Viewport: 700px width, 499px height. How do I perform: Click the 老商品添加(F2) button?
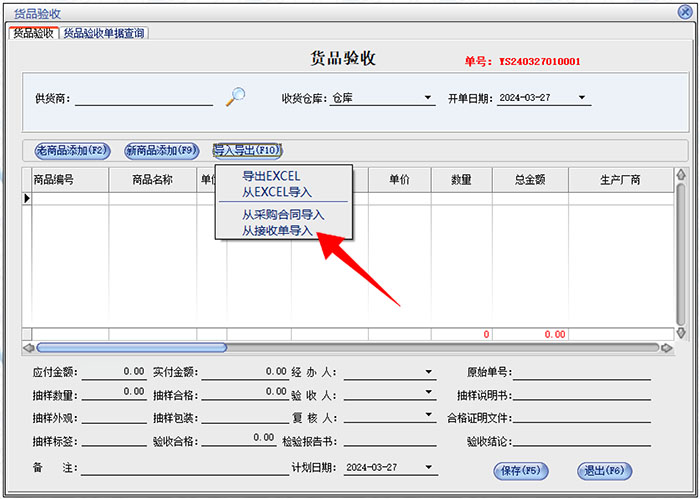click(71, 151)
